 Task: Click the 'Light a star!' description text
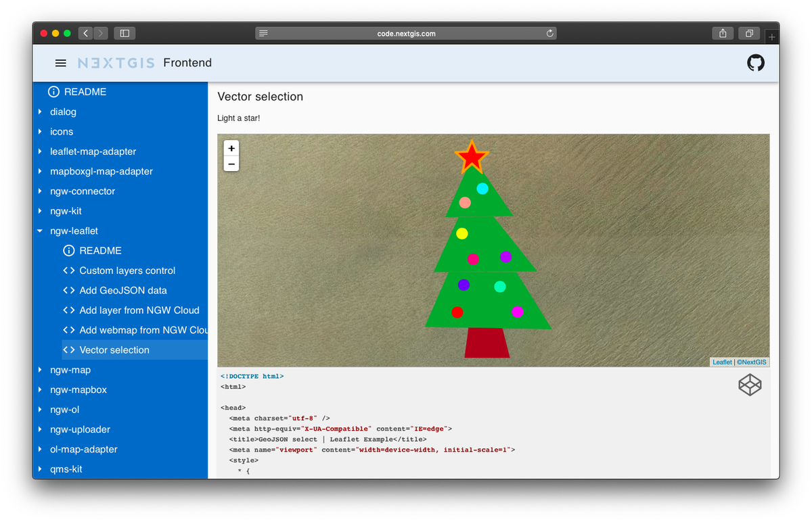(238, 118)
